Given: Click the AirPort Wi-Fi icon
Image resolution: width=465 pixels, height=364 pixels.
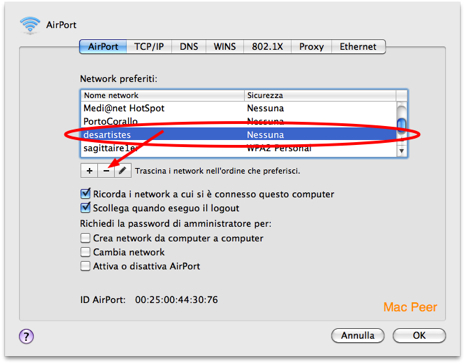Looking at the screenshot, I should 30,25.
